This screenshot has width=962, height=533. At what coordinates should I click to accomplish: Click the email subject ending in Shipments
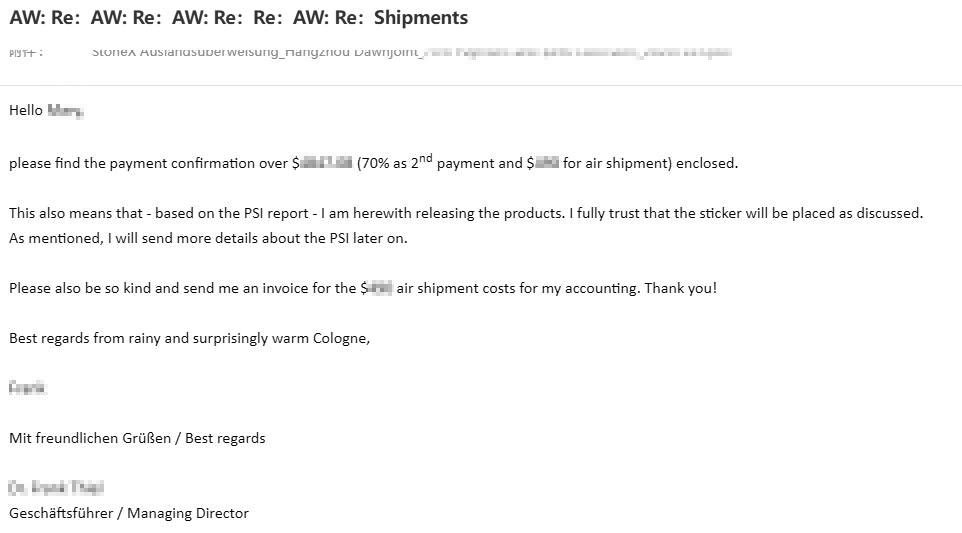239,18
